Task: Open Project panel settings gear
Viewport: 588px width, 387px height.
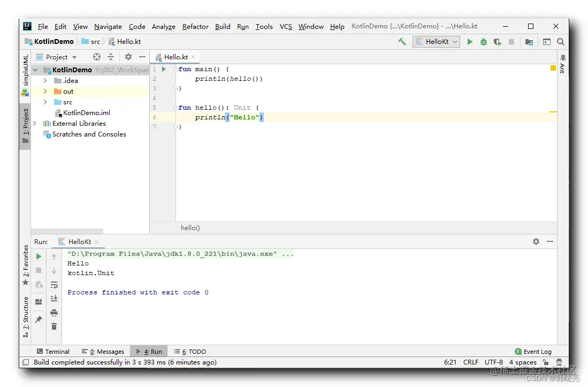Action: (128, 57)
